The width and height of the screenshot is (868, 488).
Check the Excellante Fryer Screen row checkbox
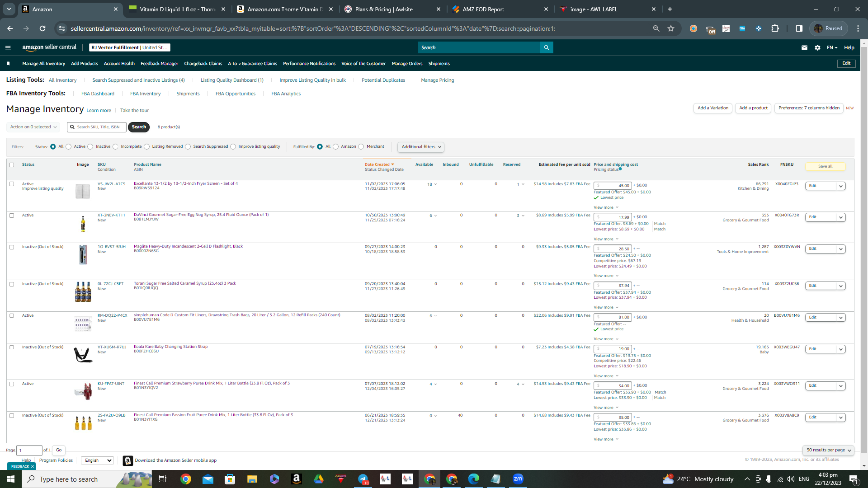point(12,184)
